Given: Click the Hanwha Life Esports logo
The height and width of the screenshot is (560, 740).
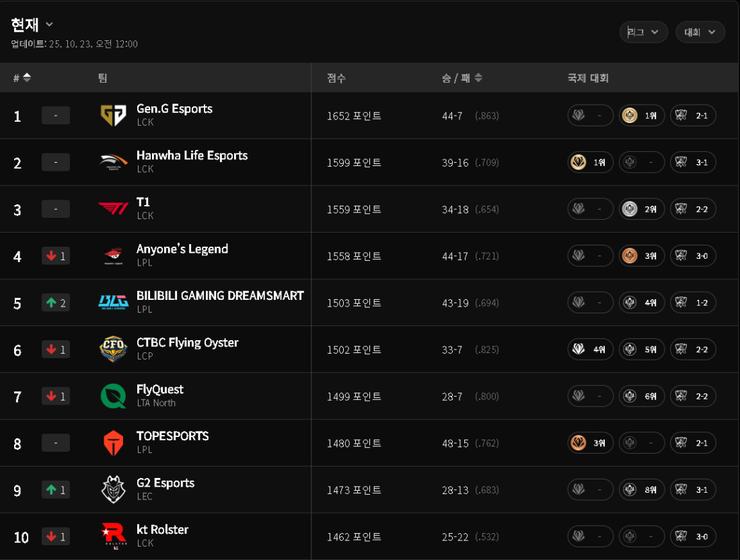Looking at the screenshot, I should [x=113, y=163].
